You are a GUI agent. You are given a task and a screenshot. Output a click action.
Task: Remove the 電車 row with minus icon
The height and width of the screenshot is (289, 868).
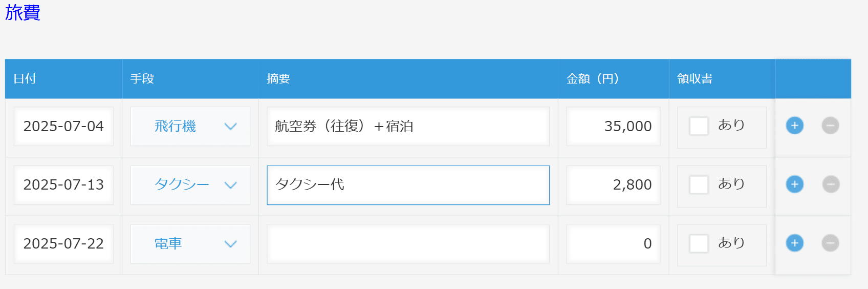[830, 243]
